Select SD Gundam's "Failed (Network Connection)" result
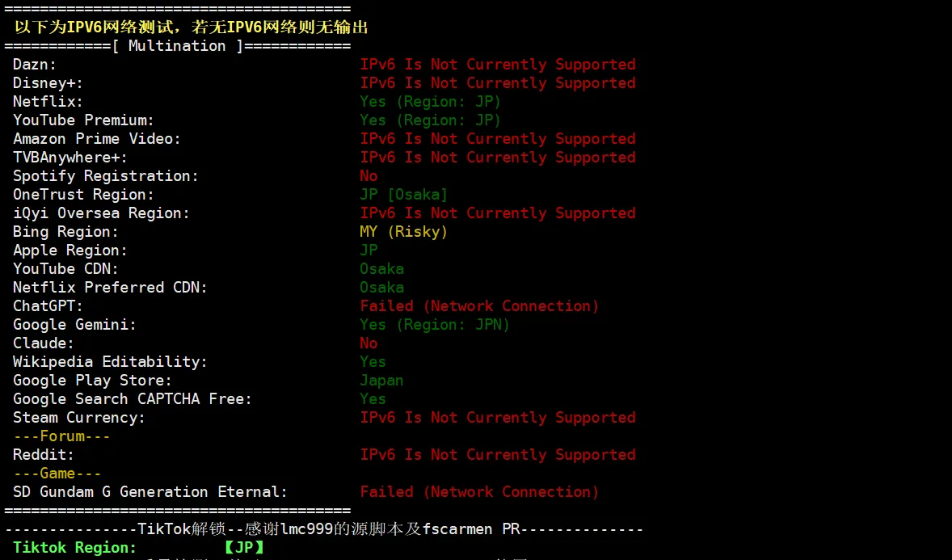952x560 pixels. pos(480,492)
